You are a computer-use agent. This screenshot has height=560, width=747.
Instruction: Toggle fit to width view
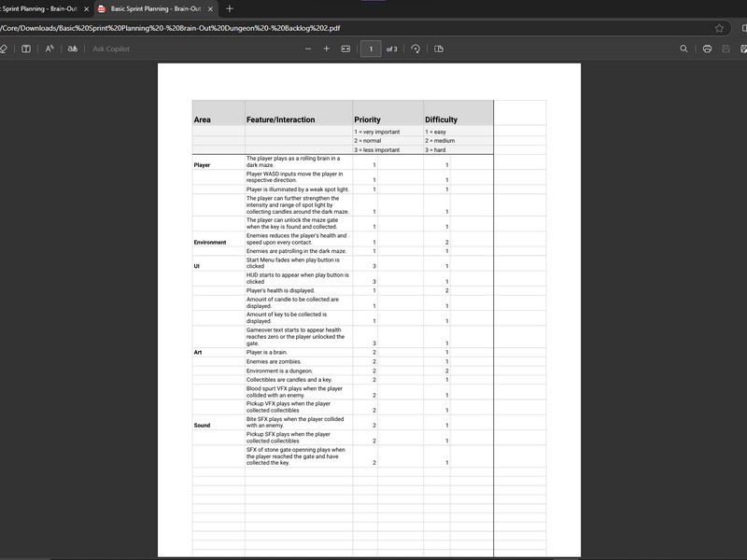pos(345,49)
